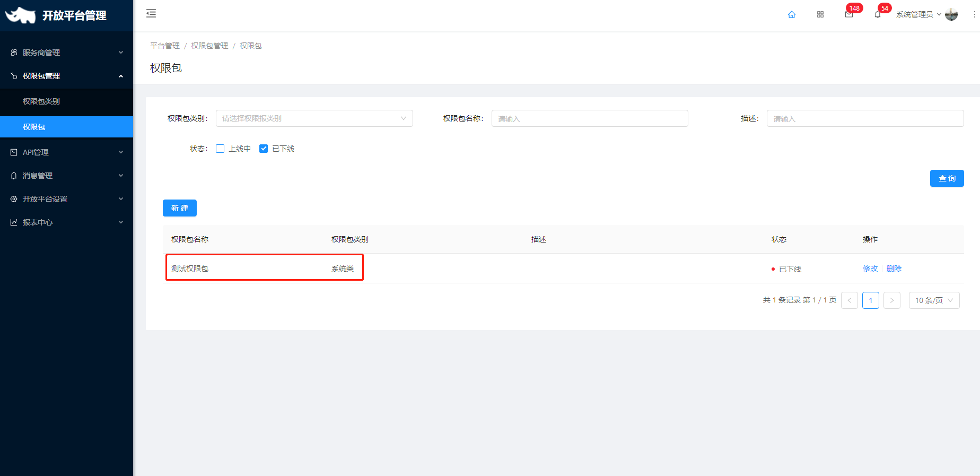Open the 10 条/页 page size dropdown
This screenshot has width=980, height=476.
pyautogui.click(x=934, y=300)
